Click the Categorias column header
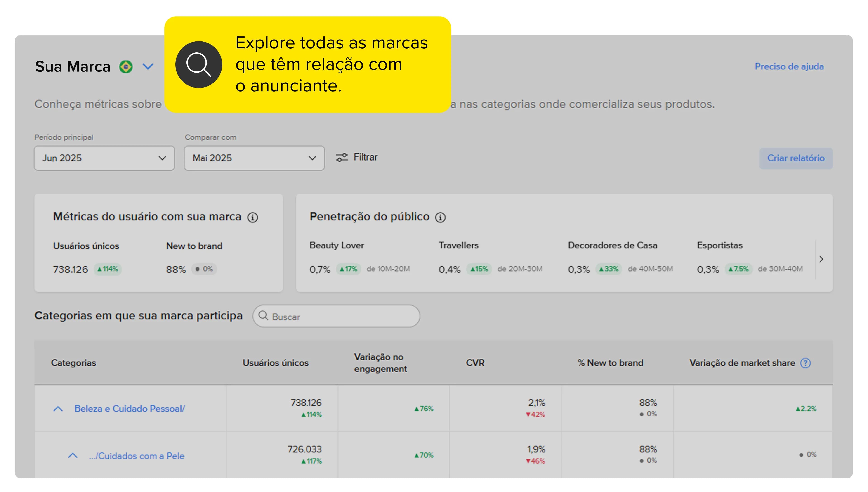 74,363
